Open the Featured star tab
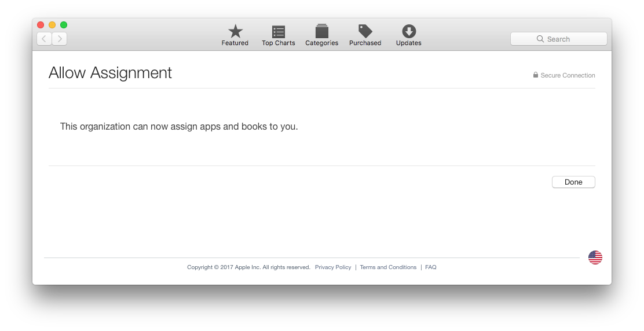 click(x=235, y=35)
